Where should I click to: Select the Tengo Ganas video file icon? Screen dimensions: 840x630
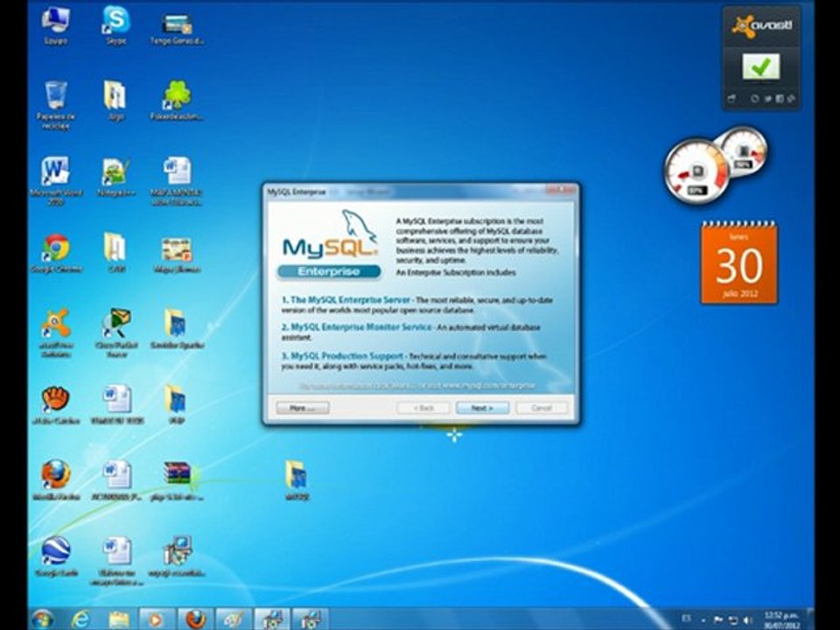pyautogui.click(x=177, y=28)
